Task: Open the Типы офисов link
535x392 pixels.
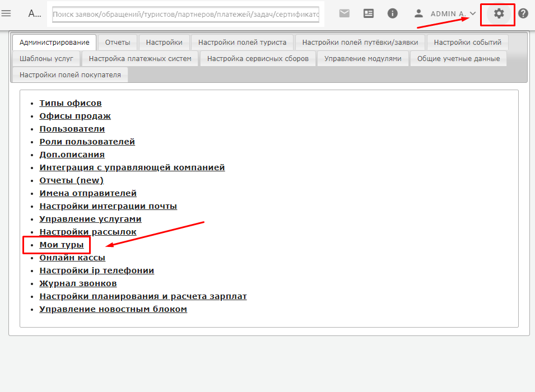Action: click(70, 103)
